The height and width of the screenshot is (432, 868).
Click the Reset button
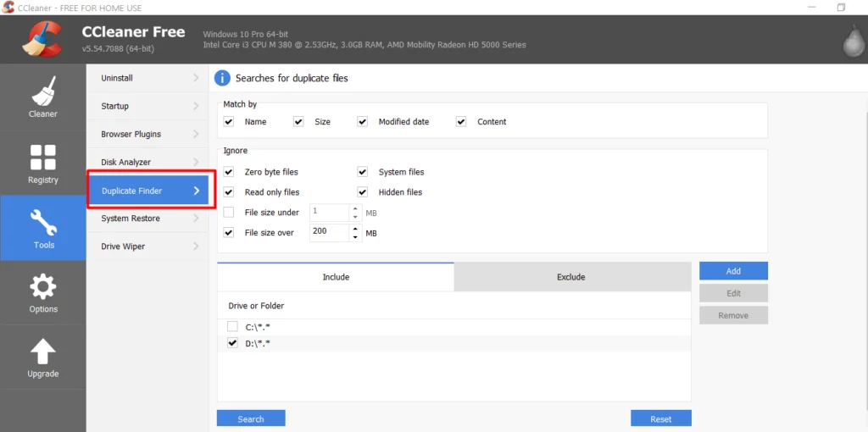pyautogui.click(x=661, y=418)
